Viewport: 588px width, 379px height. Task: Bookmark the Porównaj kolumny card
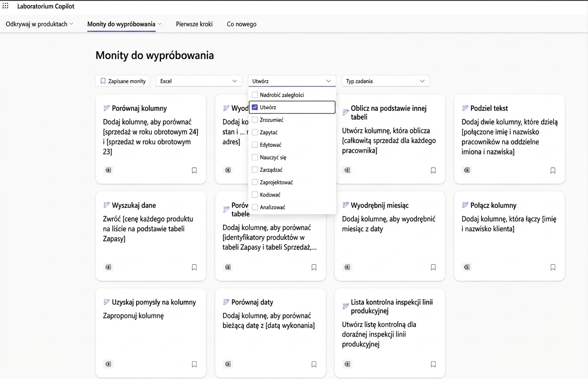pos(194,170)
